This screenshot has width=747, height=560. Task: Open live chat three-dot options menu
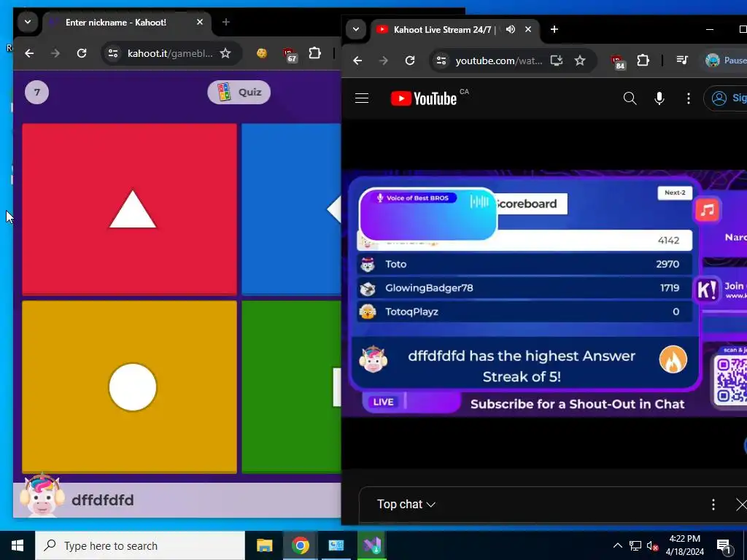point(713,505)
